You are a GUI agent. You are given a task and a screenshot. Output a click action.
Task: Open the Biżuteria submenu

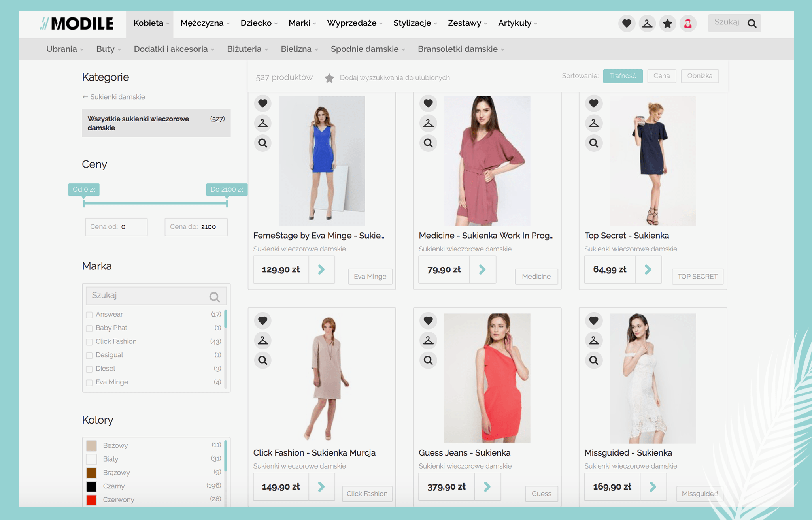247,49
